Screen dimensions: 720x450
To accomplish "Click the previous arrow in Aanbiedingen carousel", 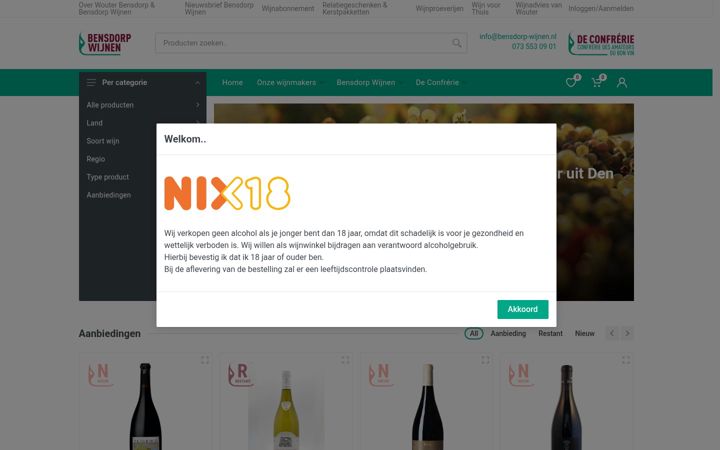I will [x=612, y=333].
